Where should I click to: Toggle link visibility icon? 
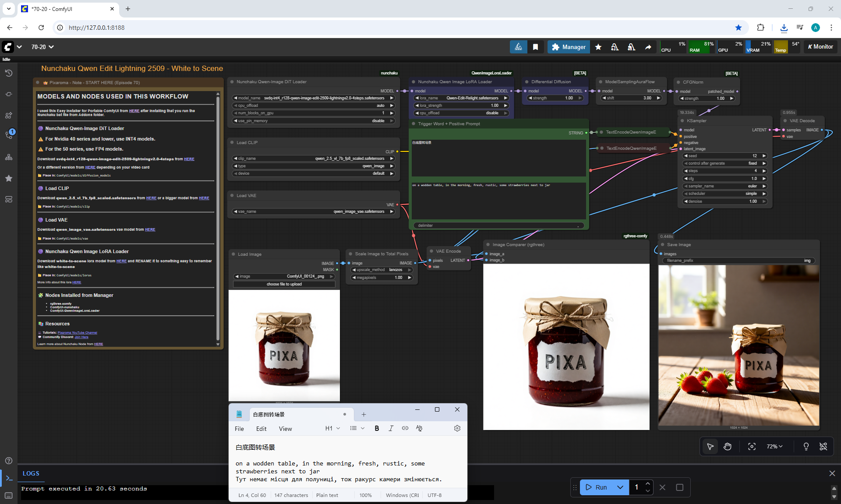(x=823, y=447)
